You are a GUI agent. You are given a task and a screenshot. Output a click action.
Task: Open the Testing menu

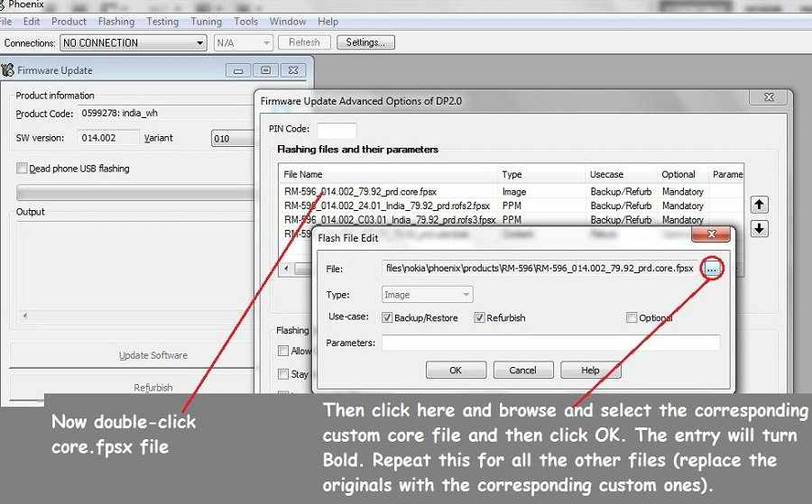click(162, 22)
